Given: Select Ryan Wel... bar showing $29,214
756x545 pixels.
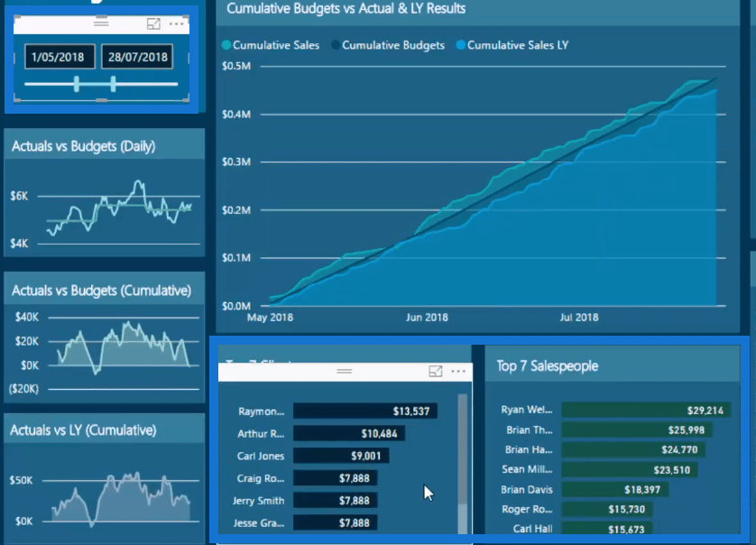Looking at the screenshot, I should pyautogui.click(x=646, y=410).
